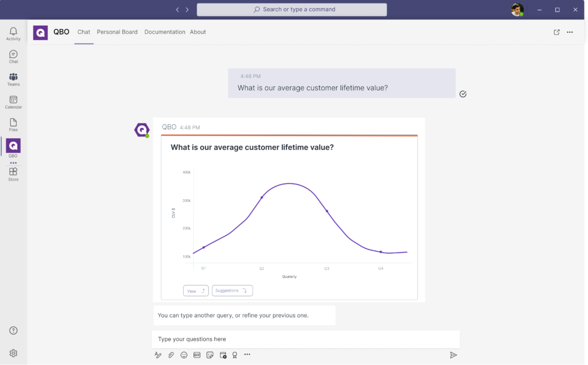Open the sticker picker
588x365 pixels.
point(210,355)
